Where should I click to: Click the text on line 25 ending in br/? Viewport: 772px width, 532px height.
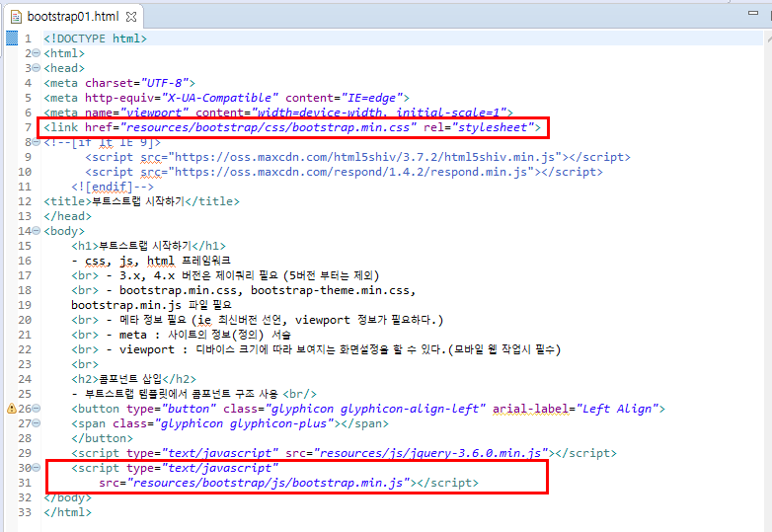193,394
